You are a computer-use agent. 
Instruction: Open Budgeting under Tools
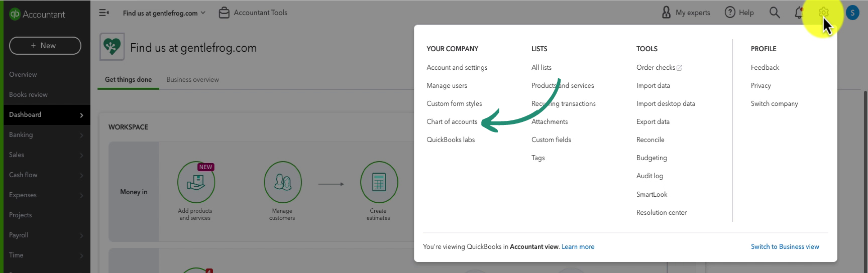pos(652,158)
